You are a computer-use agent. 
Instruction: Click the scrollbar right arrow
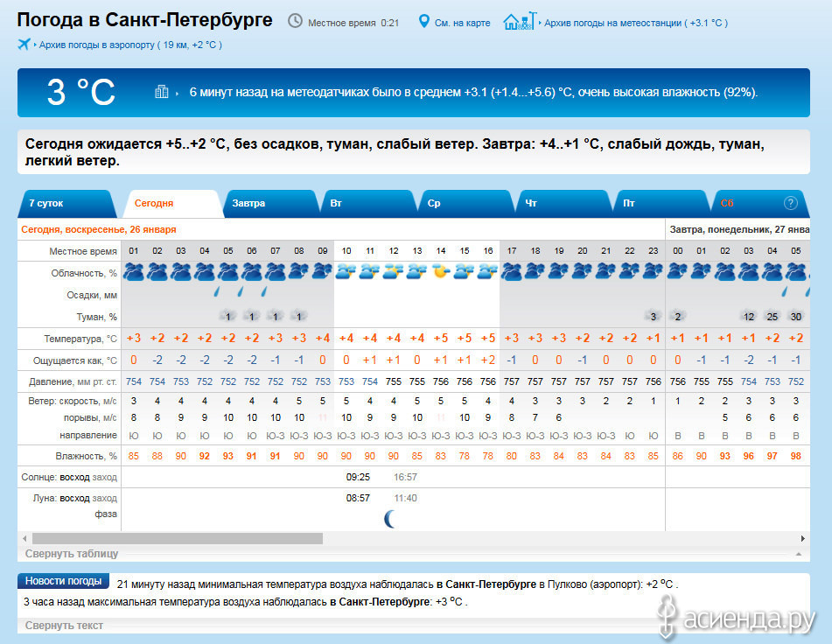tap(803, 538)
